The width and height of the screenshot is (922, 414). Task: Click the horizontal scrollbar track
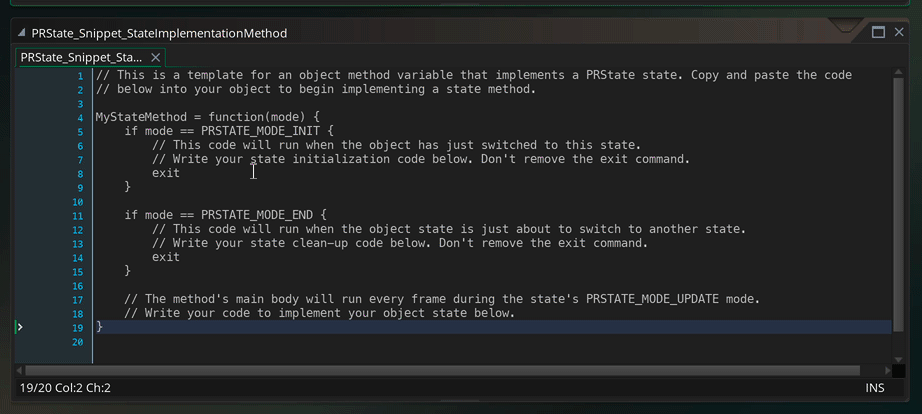[x=450, y=370]
